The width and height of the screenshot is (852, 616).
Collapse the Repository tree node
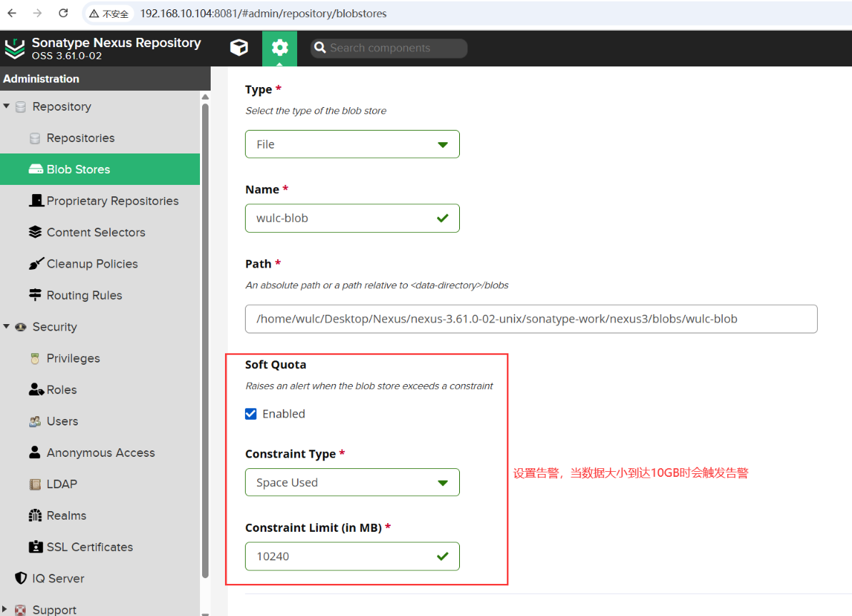point(6,106)
